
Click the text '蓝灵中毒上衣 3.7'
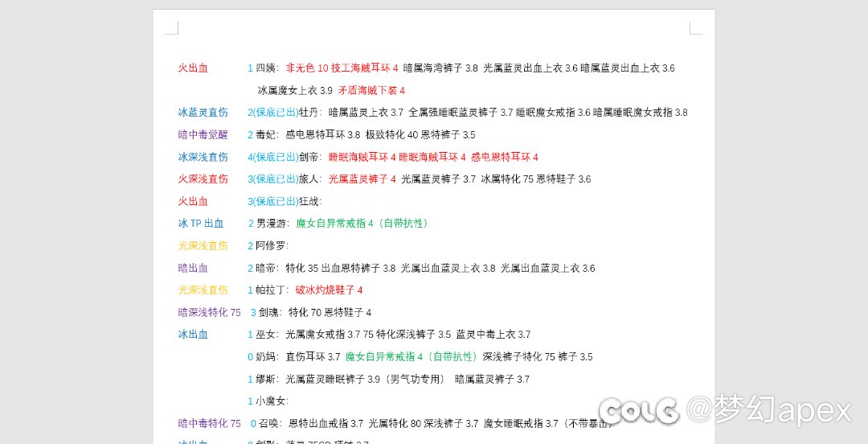[x=493, y=335]
